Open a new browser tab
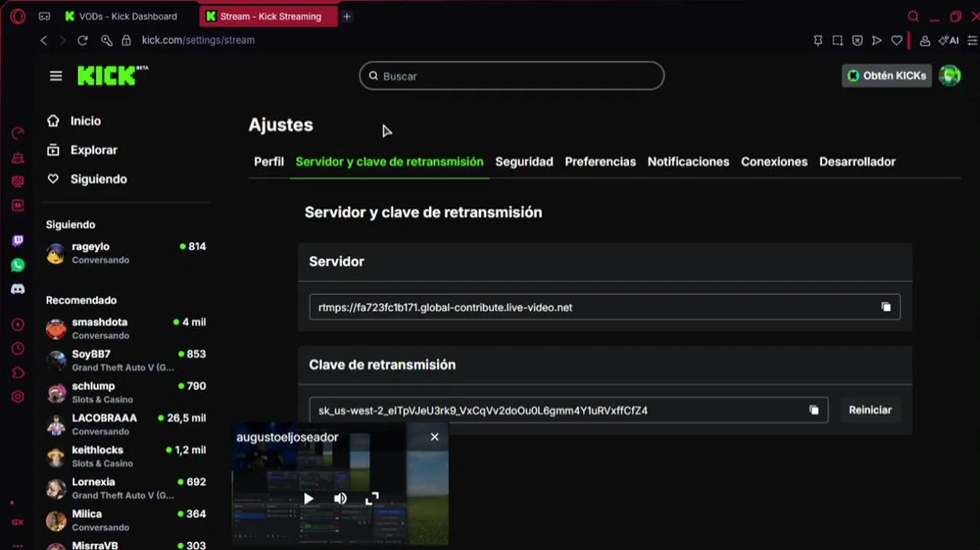Viewport: 980px width, 550px height. [x=347, y=16]
